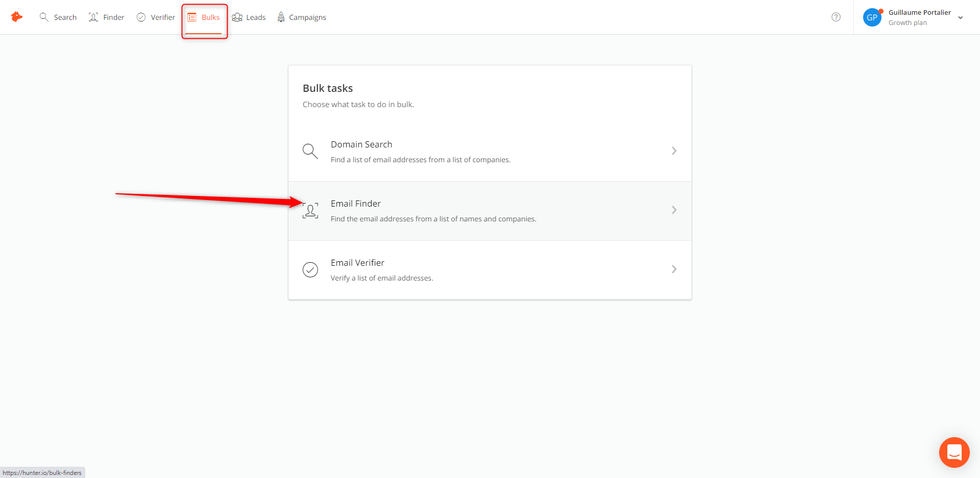Click the Growth plan label
Screen dimensions: 980x478
(908, 22)
